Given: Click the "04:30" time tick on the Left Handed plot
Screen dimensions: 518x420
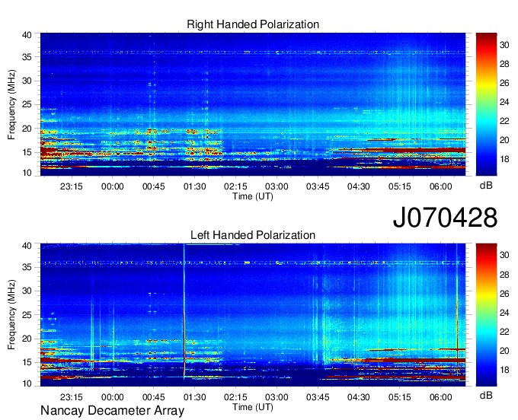Looking at the screenshot, I should click(359, 397).
